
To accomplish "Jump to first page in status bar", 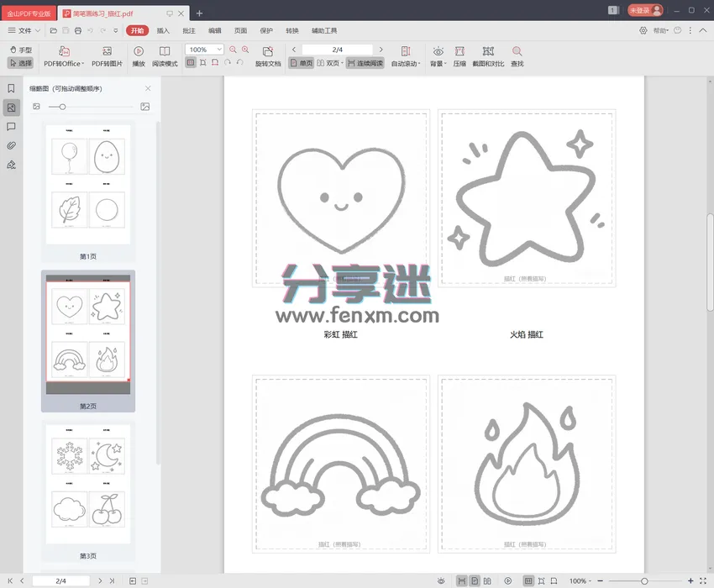I will point(10,580).
